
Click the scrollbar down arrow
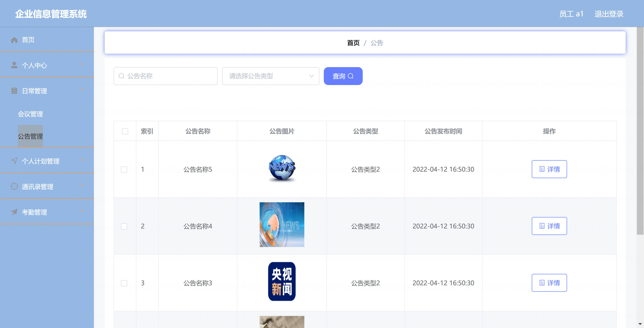pos(640,324)
